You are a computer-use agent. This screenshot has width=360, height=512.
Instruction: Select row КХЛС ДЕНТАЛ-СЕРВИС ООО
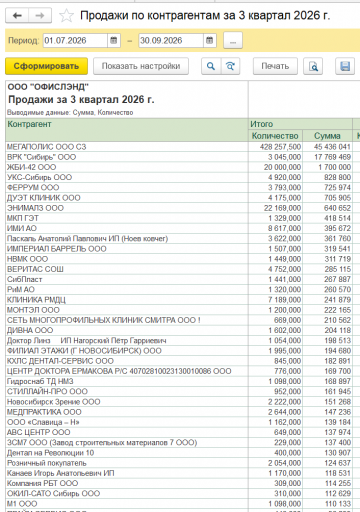[x=127, y=361]
